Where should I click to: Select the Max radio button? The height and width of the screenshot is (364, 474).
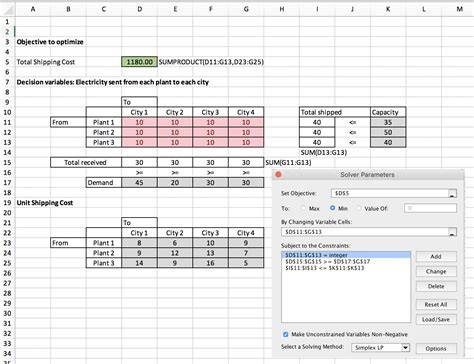(303, 208)
